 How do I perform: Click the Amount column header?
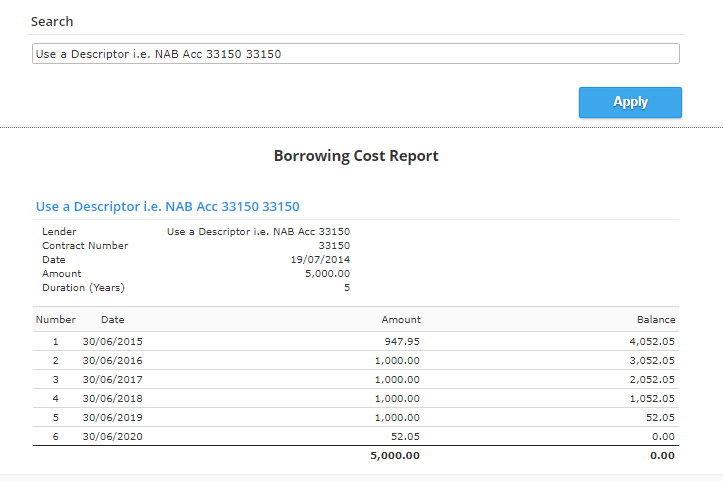coord(401,319)
